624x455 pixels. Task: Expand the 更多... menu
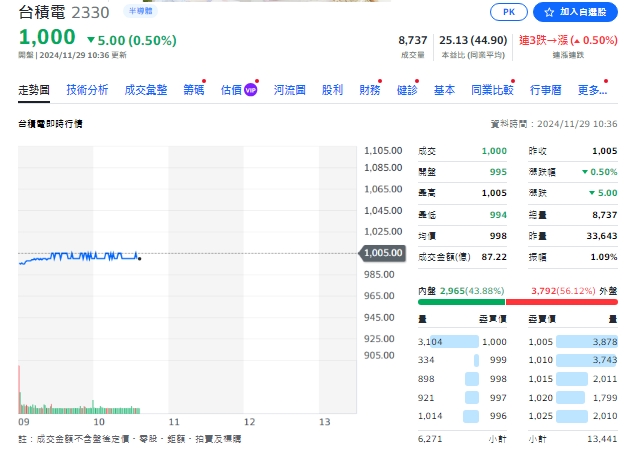[x=592, y=90]
